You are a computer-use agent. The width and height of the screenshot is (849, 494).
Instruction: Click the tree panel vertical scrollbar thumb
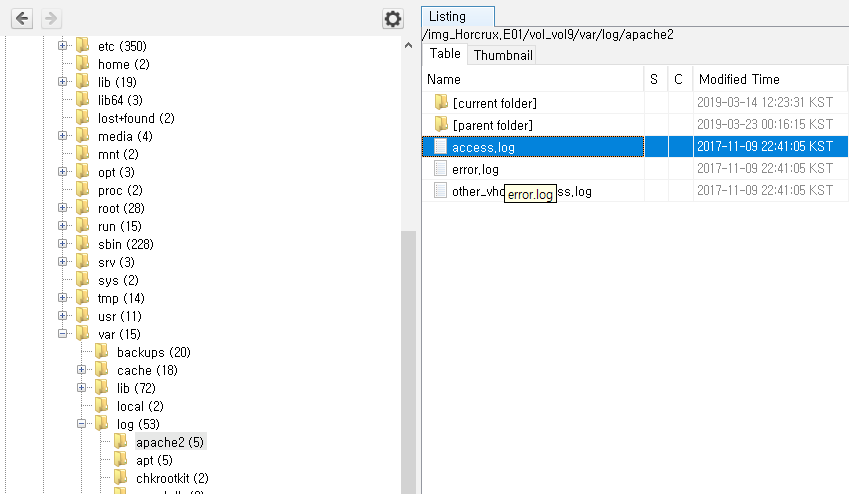pos(408,362)
